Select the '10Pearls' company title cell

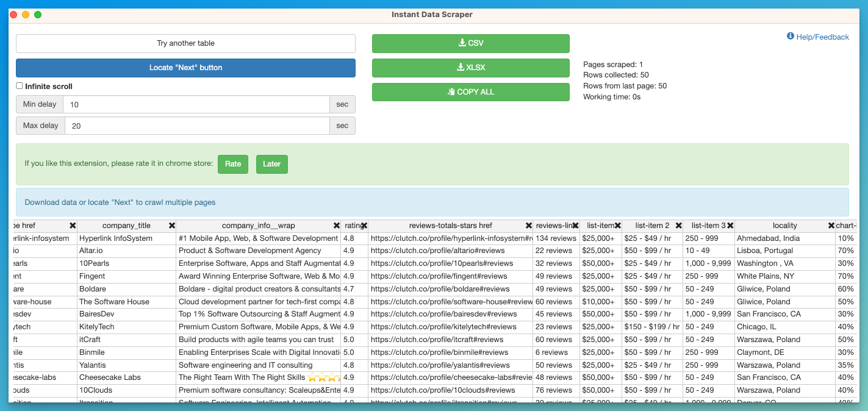point(126,263)
